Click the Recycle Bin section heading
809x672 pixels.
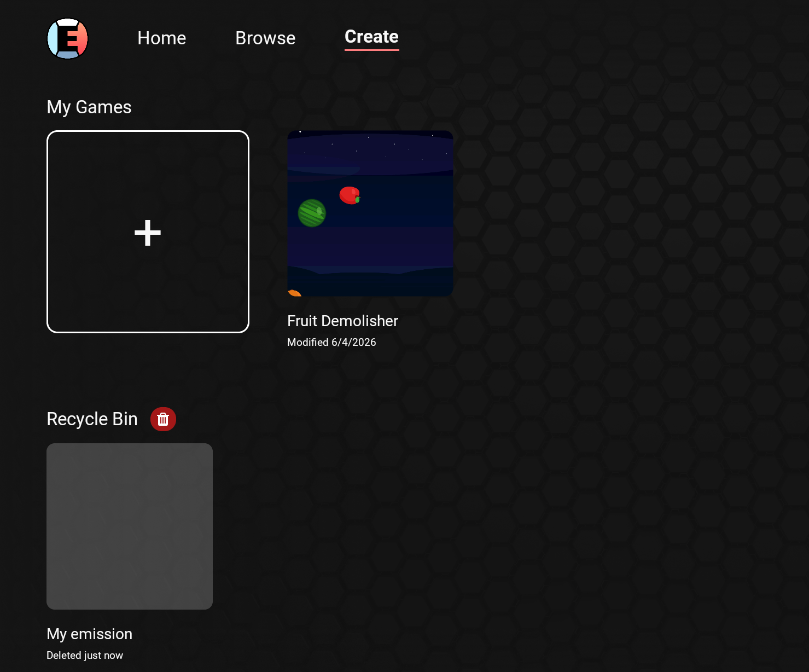tap(92, 419)
